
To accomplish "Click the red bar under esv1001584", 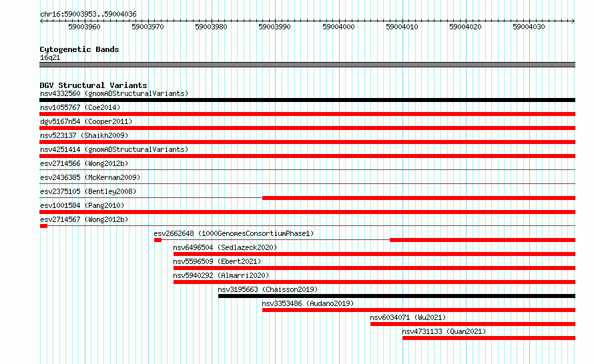I will [x=307, y=212].
